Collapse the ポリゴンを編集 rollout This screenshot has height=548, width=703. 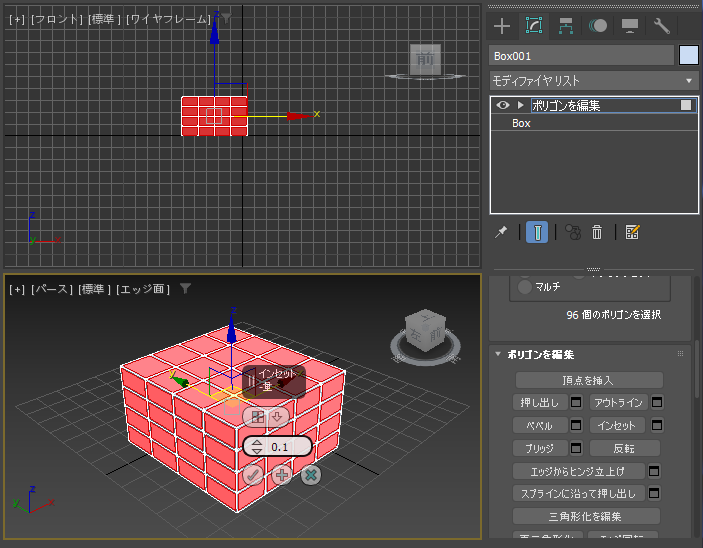coord(498,354)
